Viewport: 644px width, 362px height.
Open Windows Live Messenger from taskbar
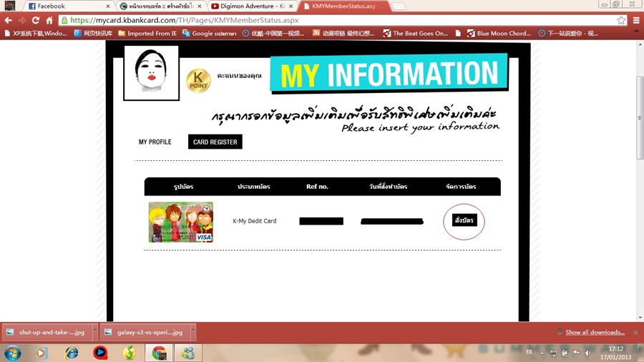188,353
